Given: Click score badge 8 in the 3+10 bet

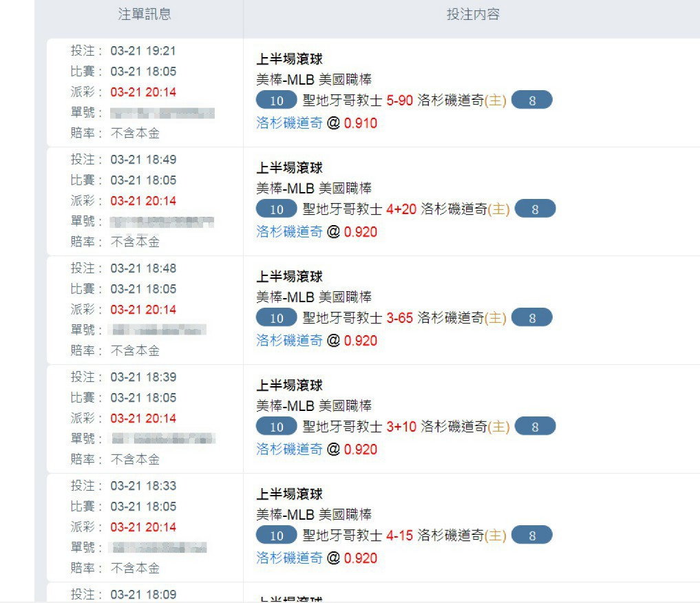Looking at the screenshot, I should pyautogui.click(x=535, y=427).
